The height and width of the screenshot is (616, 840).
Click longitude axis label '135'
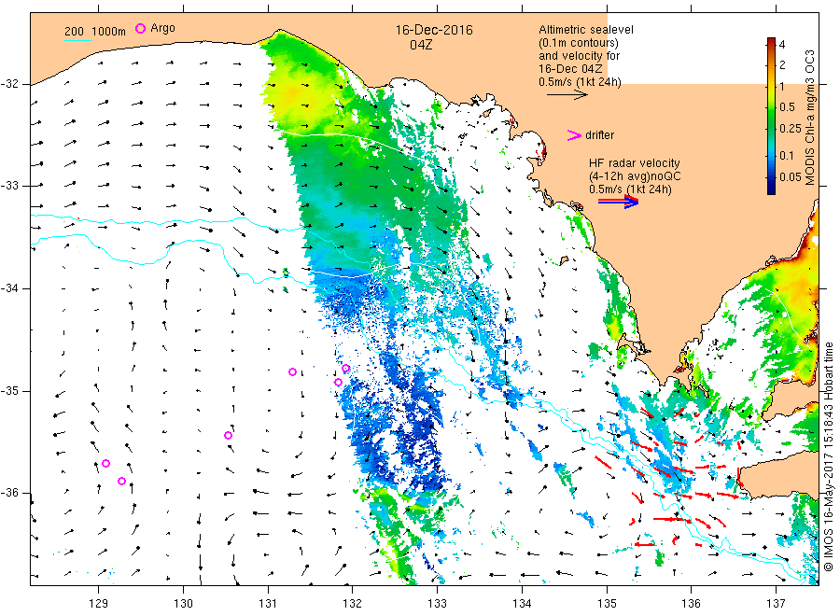[x=607, y=604]
